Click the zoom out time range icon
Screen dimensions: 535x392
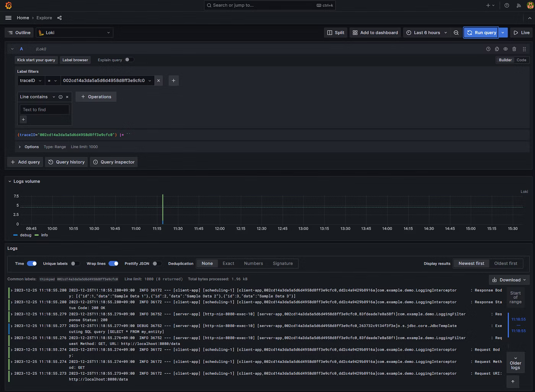[x=456, y=33]
